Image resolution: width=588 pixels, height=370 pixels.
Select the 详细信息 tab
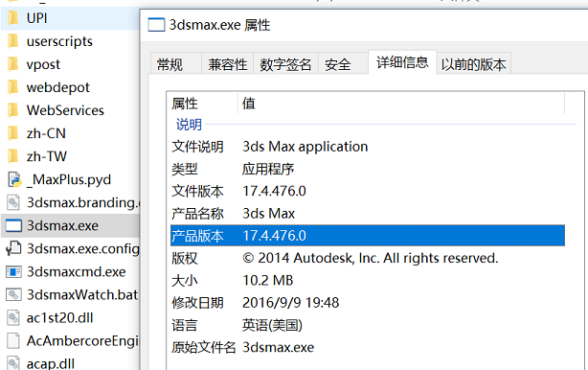402,62
